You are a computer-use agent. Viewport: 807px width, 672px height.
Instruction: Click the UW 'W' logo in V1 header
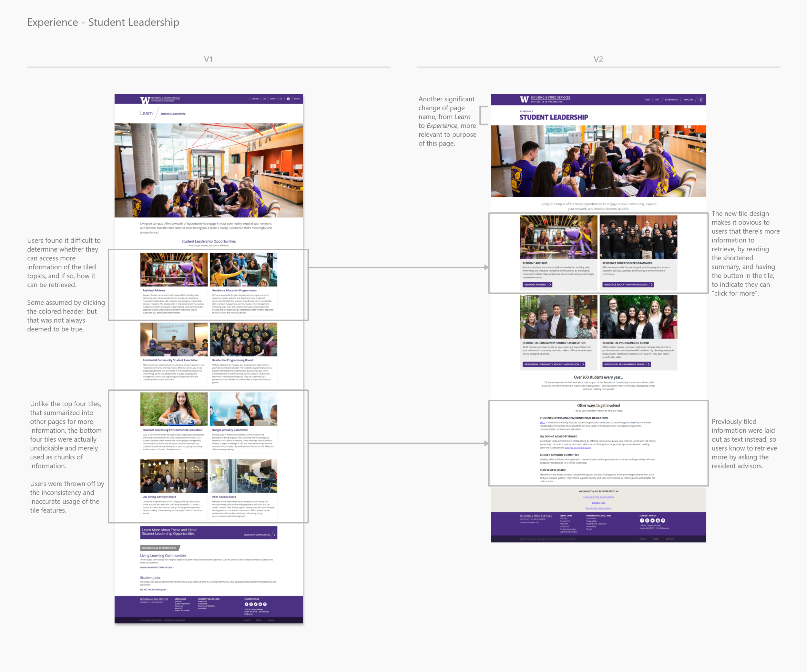[x=145, y=100]
